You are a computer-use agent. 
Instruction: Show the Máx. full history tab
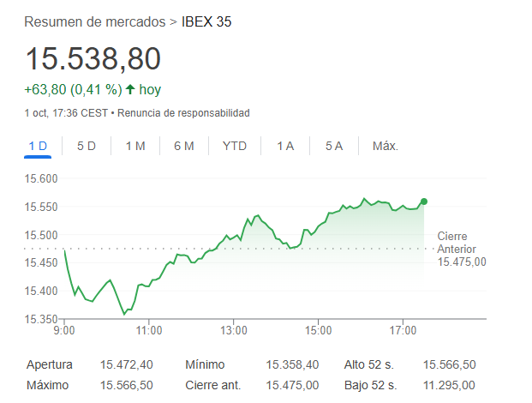click(x=386, y=146)
